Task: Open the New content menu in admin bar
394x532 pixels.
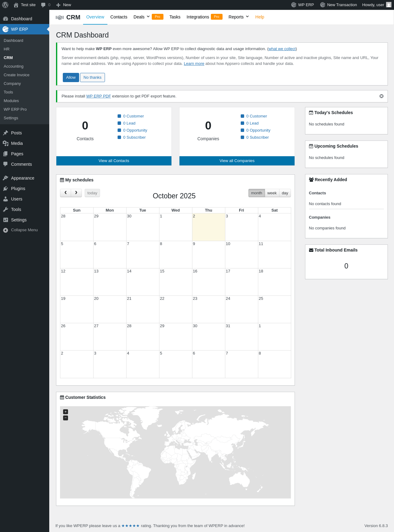Action: click(64, 5)
